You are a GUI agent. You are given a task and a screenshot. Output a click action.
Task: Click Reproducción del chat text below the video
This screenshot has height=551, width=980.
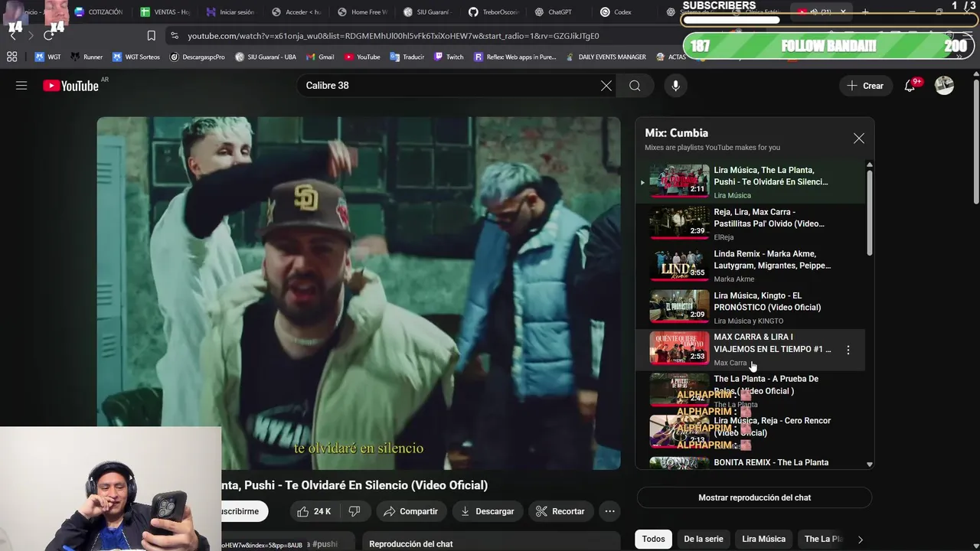click(x=410, y=544)
